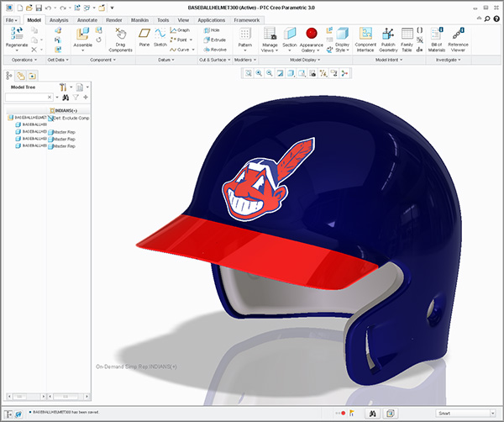This screenshot has height=422, width=504.
Task: Click the Point datum button
Action: 181,40
